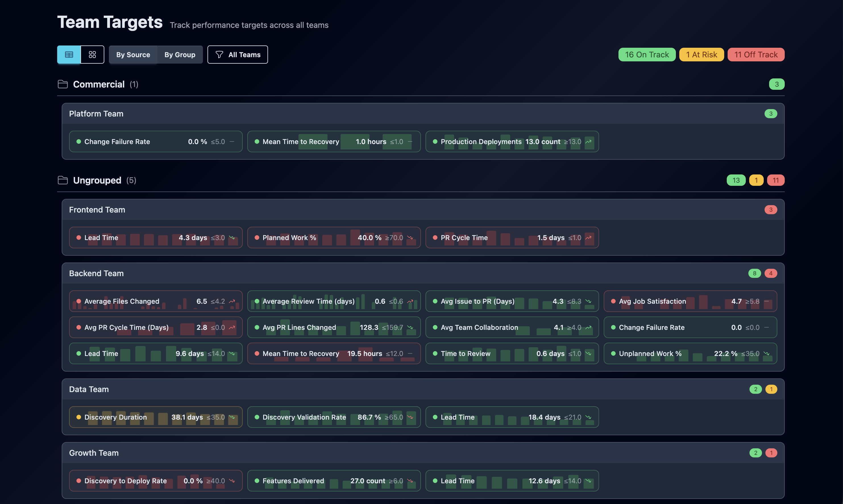This screenshot has width=843, height=504.
Task: Switch to By Group view
Action: pos(180,54)
